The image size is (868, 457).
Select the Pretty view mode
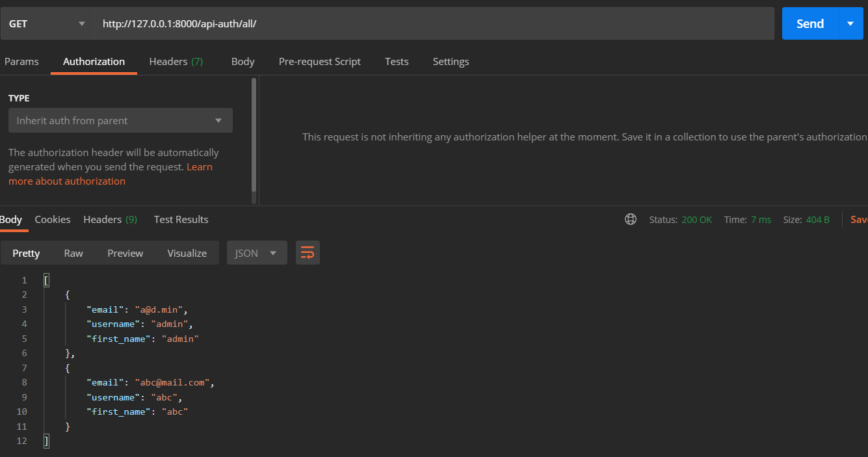[26, 253]
